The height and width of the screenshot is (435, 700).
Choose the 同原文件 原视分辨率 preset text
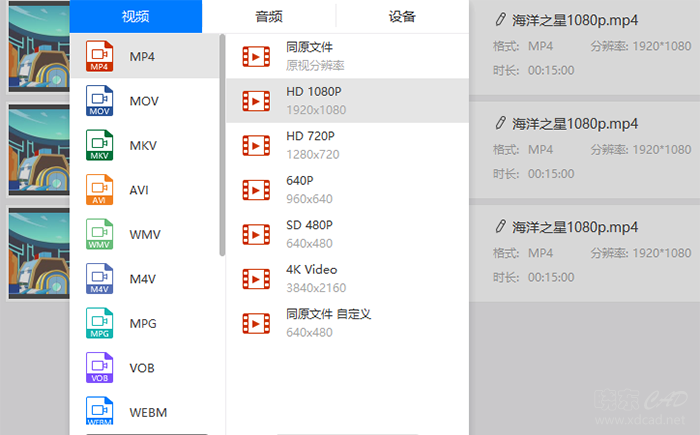pos(315,56)
